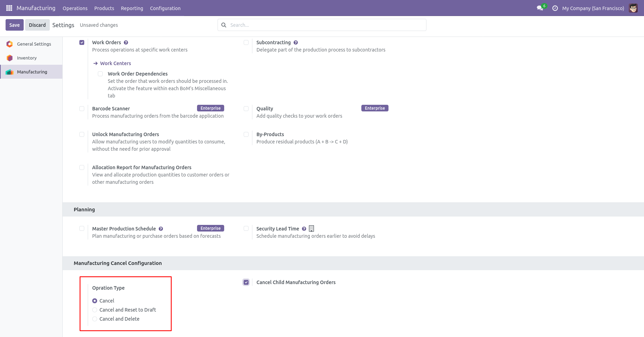Screen dimensions: 644x337
Task: Enable Unlock Manufacturing Orders checkbox
Action: click(x=82, y=134)
